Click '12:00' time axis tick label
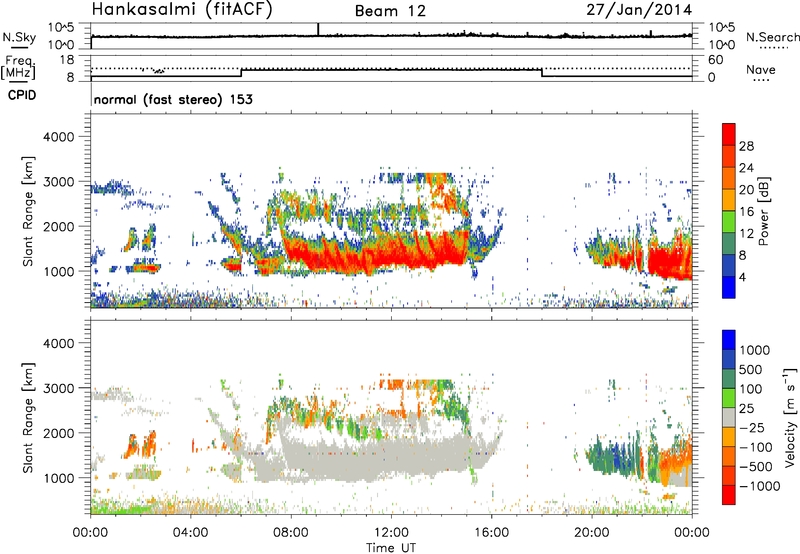 coord(391,533)
